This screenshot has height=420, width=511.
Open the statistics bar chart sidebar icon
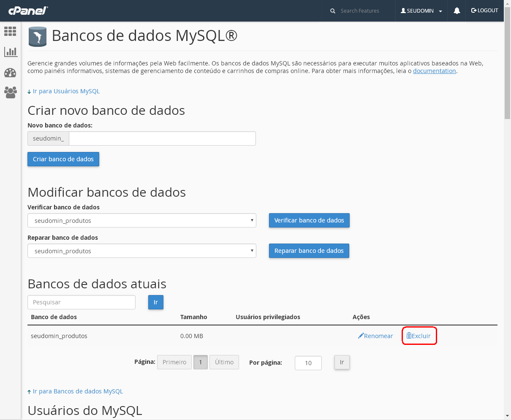tap(10, 52)
